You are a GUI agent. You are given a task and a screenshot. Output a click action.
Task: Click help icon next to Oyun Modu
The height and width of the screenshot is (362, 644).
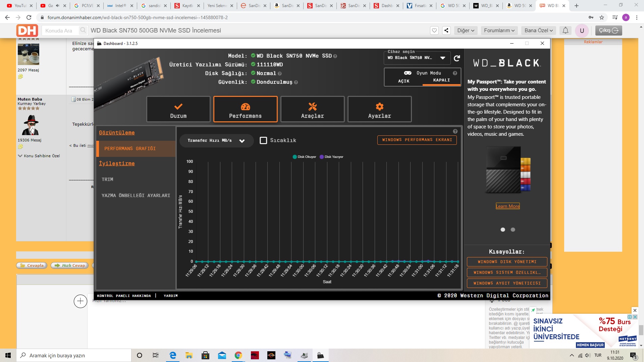455,73
